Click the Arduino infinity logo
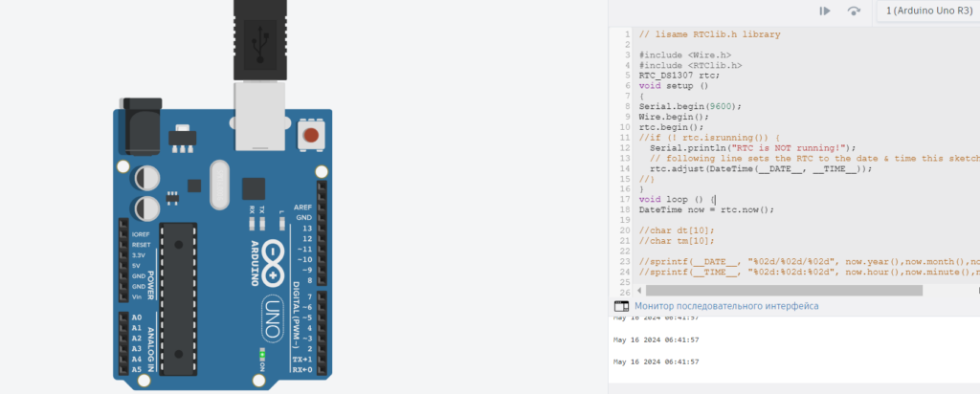 tap(273, 262)
